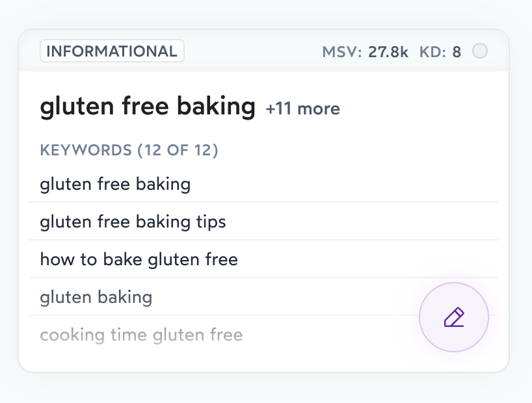The image size is (532, 403).
Task: Click the word "tips" in the second keyword
Action: 210,222
